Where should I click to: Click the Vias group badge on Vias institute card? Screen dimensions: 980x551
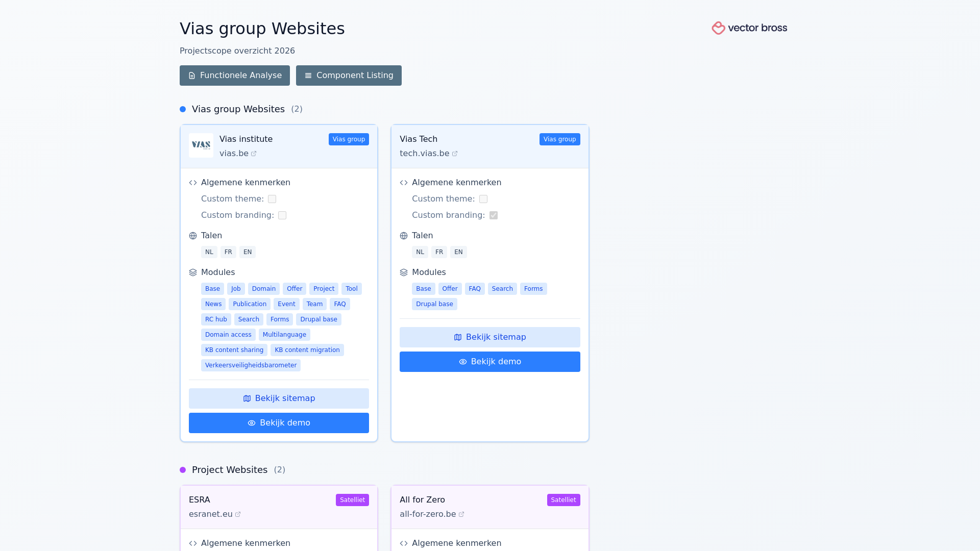tap(349, 139)
